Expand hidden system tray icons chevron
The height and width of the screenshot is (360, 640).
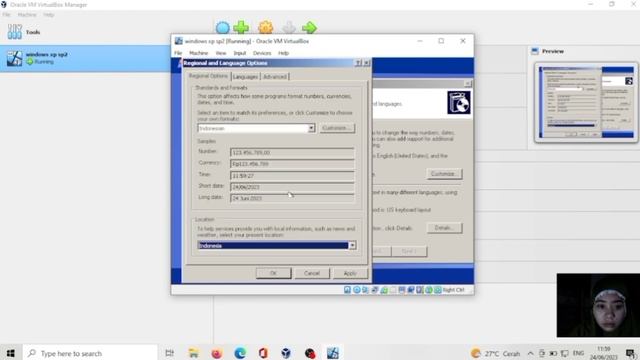[530, 353]
